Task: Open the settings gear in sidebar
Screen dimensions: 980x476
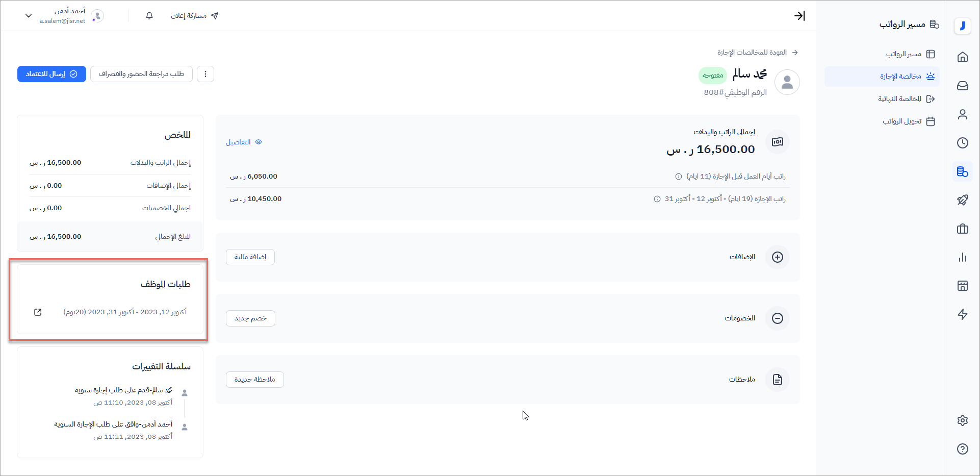Action: pyautogui.click(x=962, y=420)
